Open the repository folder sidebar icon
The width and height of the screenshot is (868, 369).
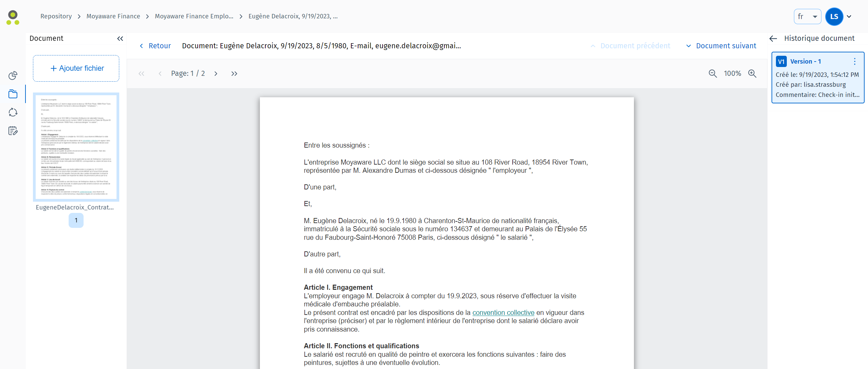tap(13, 94)
